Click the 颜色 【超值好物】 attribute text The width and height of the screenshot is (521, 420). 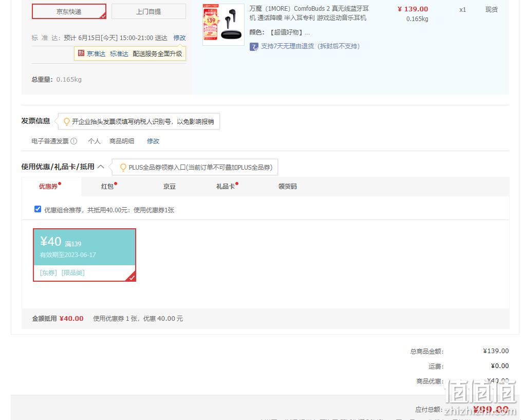coord(280,32)
